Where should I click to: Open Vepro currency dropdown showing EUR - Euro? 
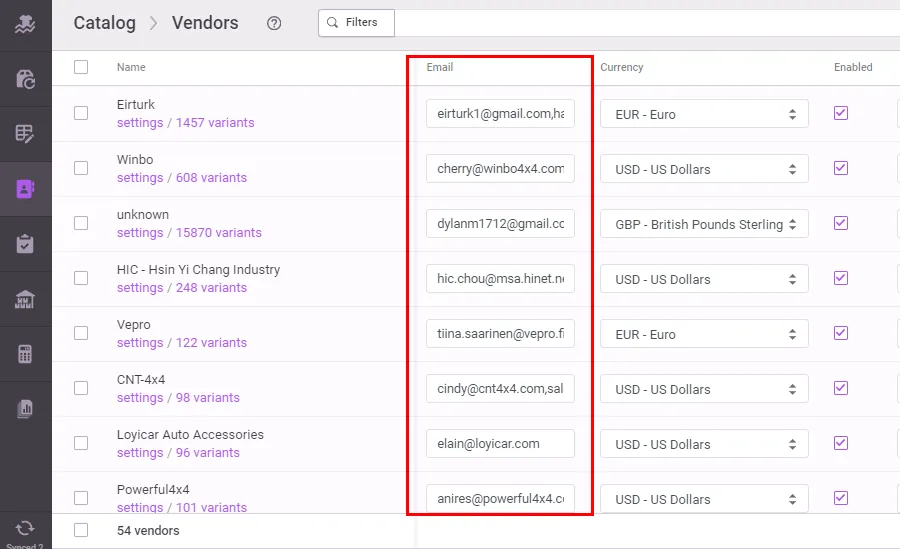click(704, 334)
